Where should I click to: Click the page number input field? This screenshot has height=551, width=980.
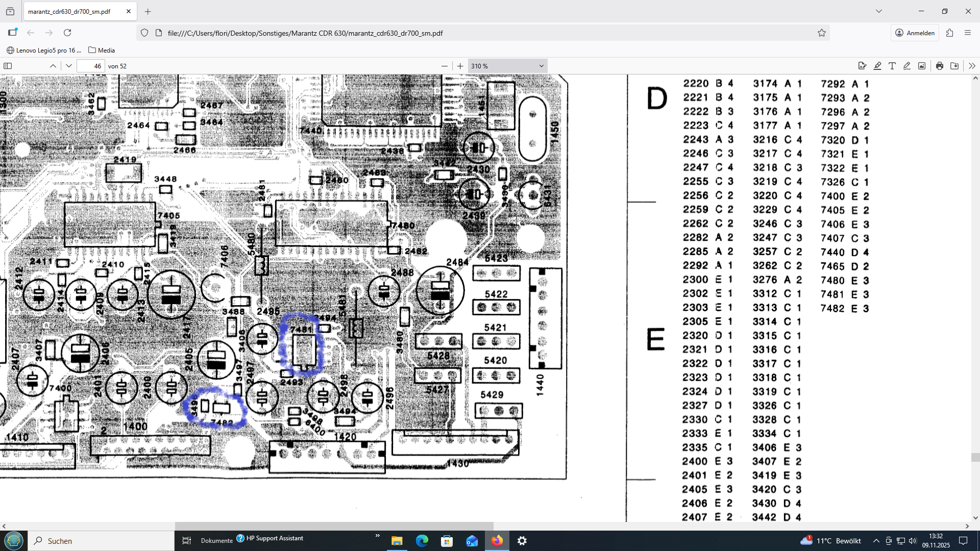91,66
